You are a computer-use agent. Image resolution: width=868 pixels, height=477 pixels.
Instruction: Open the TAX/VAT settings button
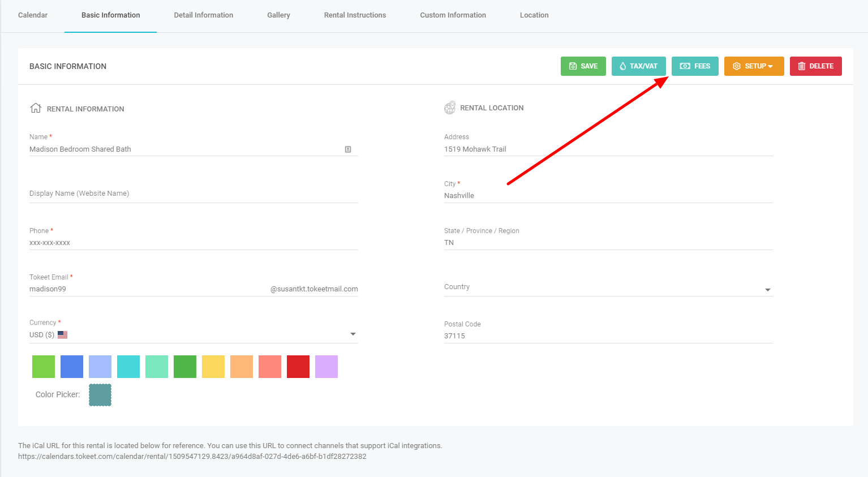(x=639, y=66)
